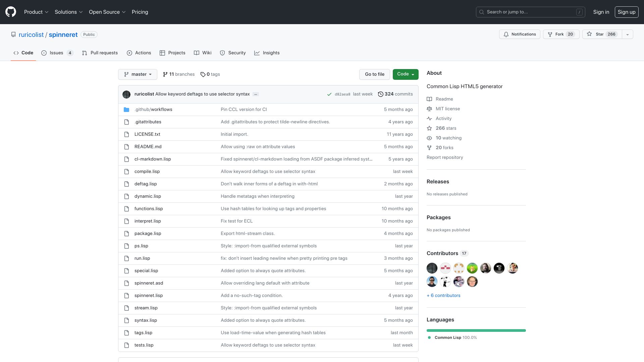Focus the Search or jump to field

pos(530,12)
